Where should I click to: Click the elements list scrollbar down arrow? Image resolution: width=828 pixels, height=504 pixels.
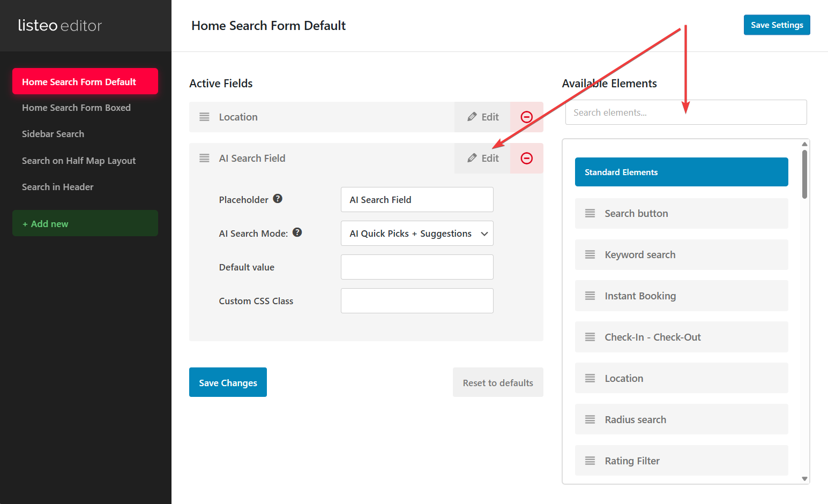click(x=804, y=479)
